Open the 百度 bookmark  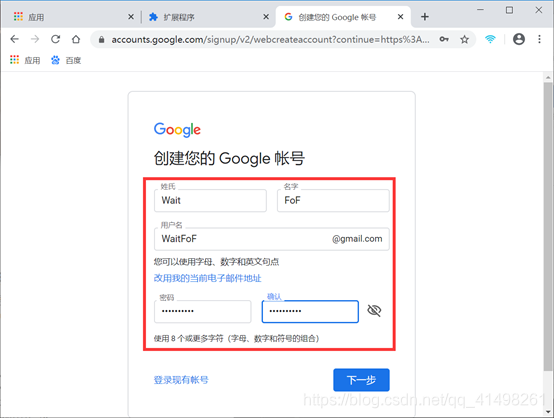click(x=66, y=60)
